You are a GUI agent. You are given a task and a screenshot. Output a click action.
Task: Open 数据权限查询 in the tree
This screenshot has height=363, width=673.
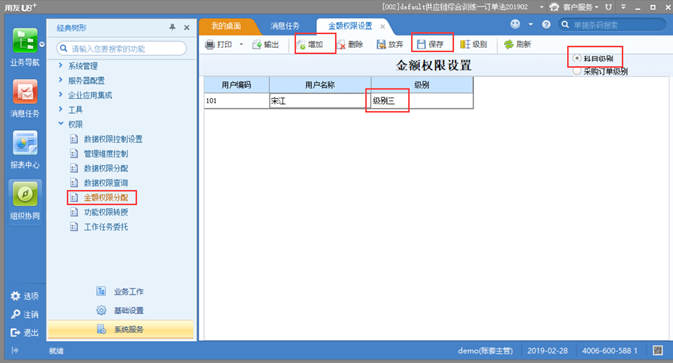coord(106,183)
